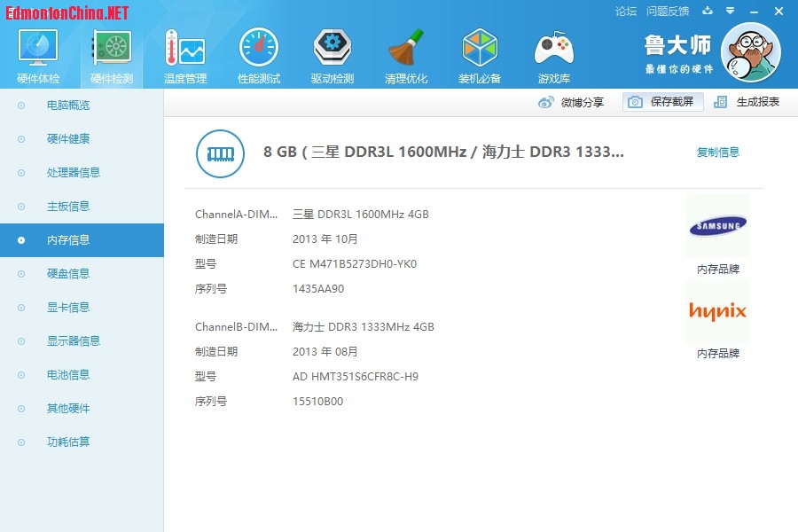This screenshot has height=532, width=798.
Task: Click the 生成报表 generate report button
Action: tap(747, 102)
